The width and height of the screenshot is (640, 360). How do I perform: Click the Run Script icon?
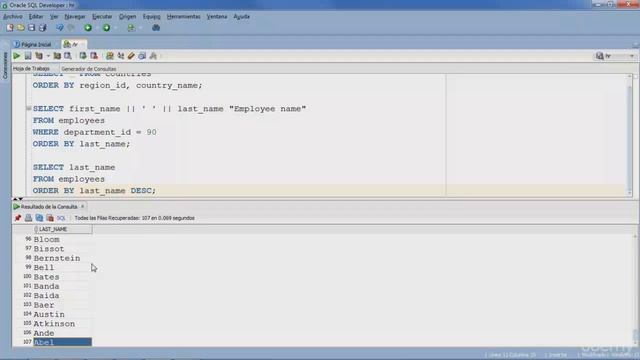tap(28, 56)
